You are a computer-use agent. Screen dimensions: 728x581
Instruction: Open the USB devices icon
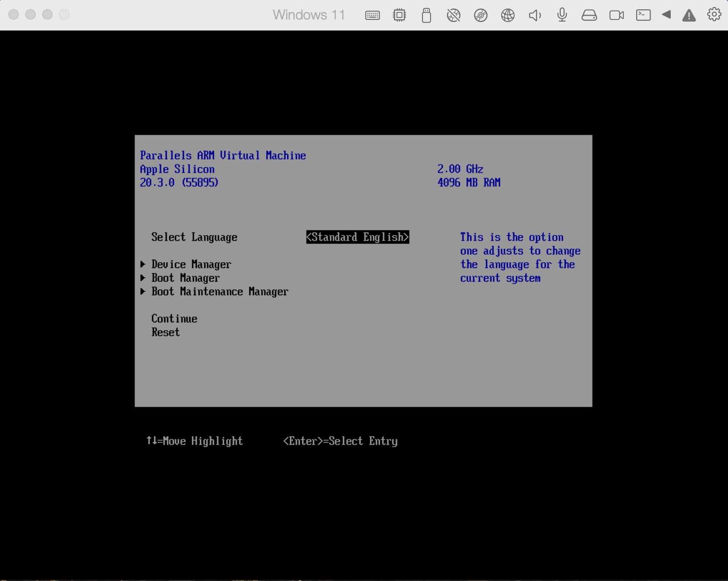426,15
